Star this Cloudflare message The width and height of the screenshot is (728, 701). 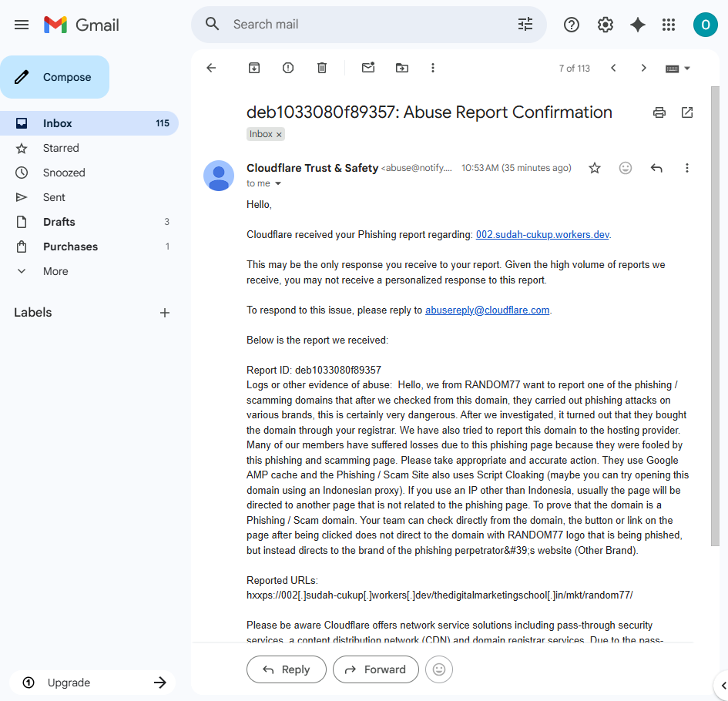(x=594, y=168)
